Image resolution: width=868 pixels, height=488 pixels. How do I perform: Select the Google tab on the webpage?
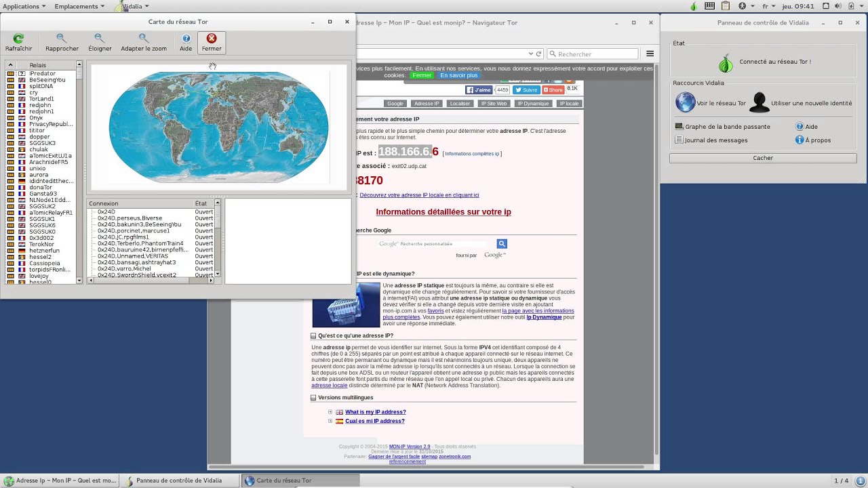coord(395,104)
